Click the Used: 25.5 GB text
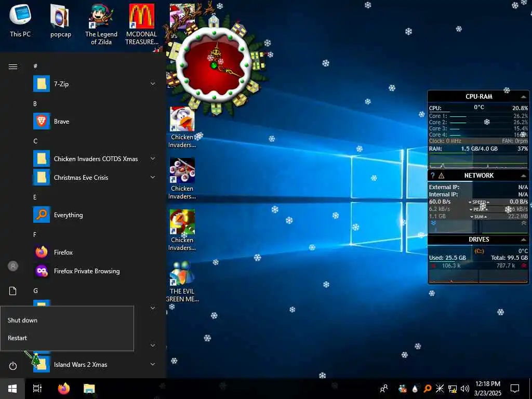The image size is (532, 399). click(447, 258)
